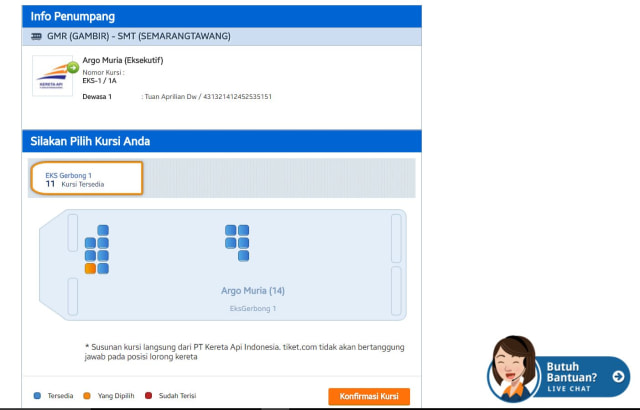Viewport: 640px width, 410px height.
Task: Click the Argo Muria (14) carriage label
Action: click(x=253, y=291)
